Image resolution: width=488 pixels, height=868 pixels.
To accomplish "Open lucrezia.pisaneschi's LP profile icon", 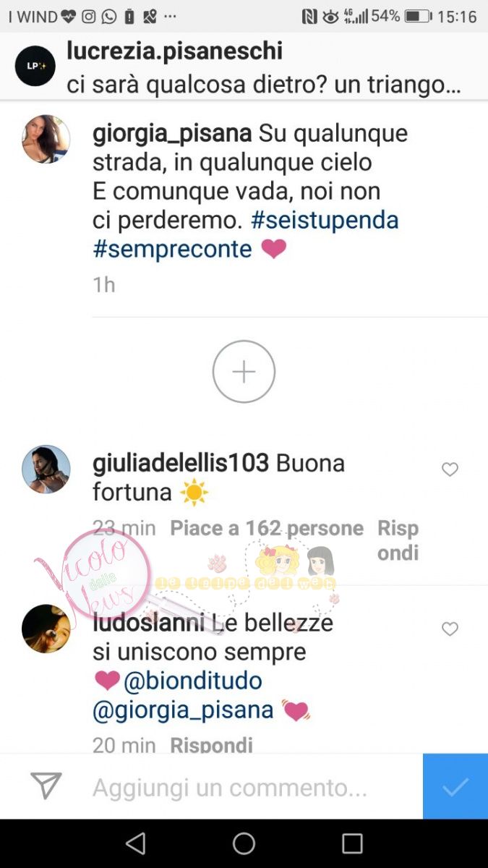I will tap(35, 66).
